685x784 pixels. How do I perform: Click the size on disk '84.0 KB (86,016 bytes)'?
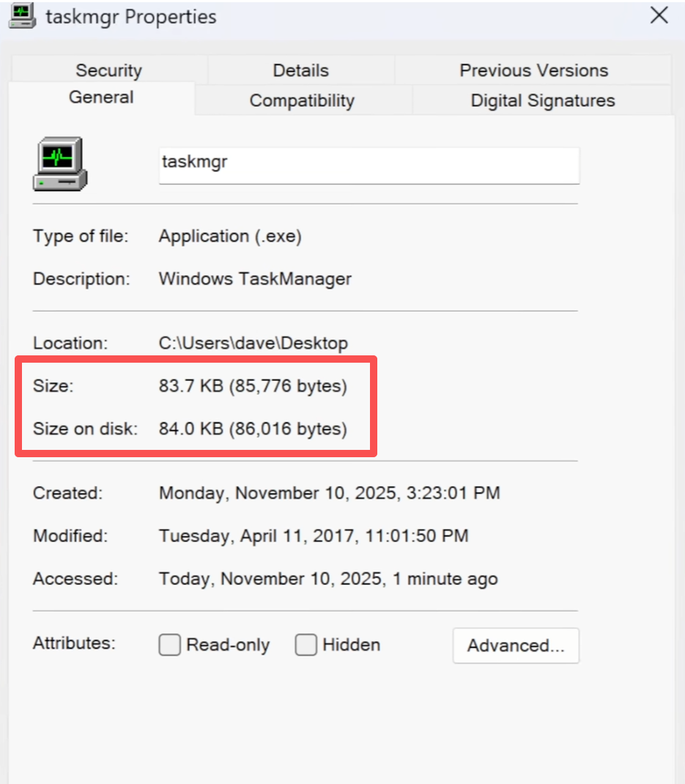(253, 429)
